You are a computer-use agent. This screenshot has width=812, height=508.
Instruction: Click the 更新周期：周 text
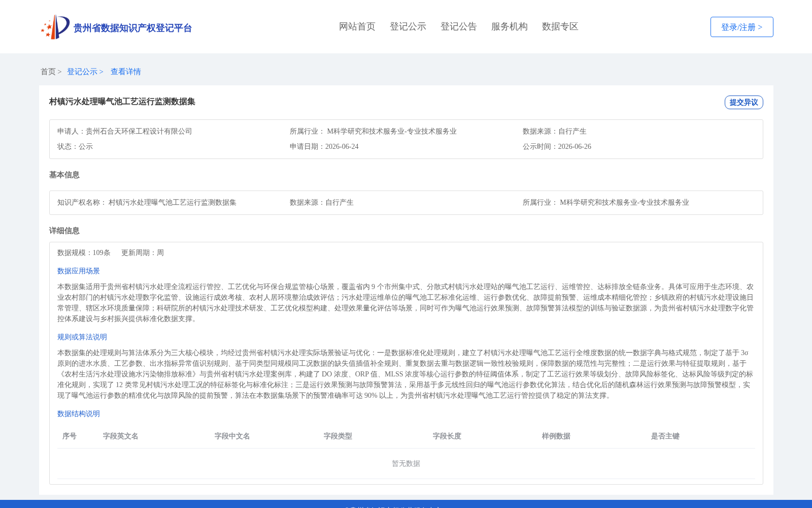[143, 252]
